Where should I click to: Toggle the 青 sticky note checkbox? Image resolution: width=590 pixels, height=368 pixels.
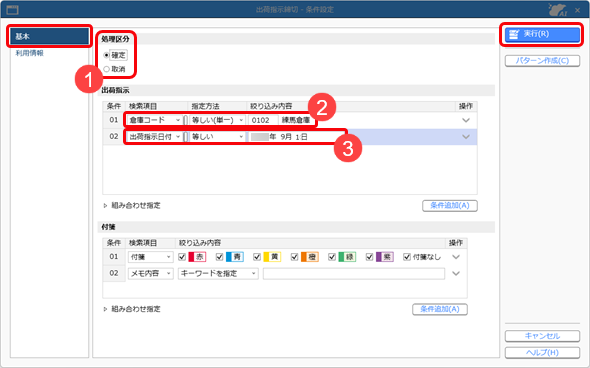coord(220,257)
